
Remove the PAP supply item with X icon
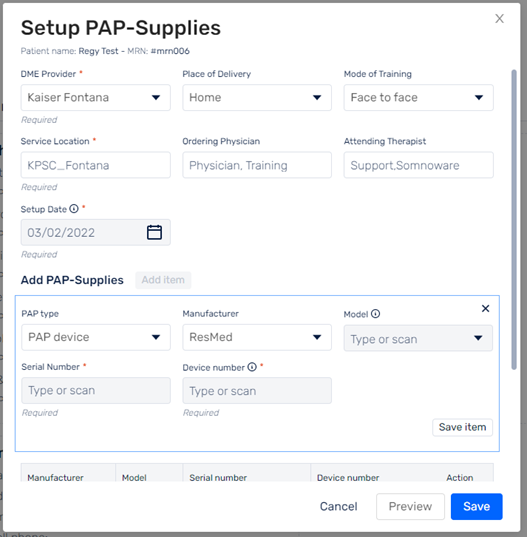485,309
